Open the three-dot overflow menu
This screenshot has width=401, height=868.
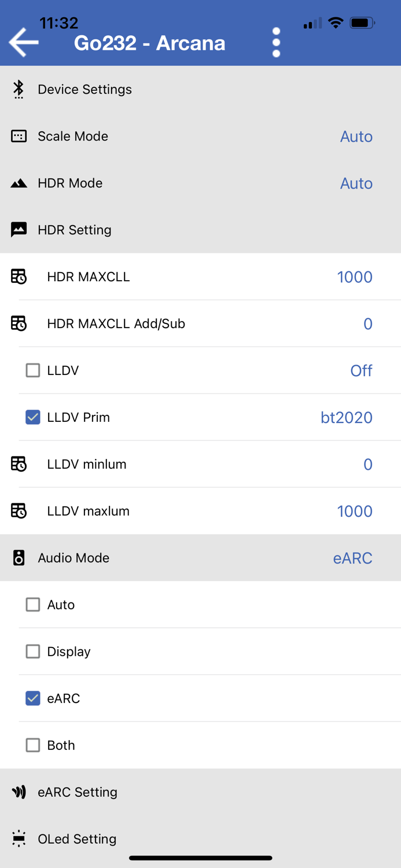276,42
